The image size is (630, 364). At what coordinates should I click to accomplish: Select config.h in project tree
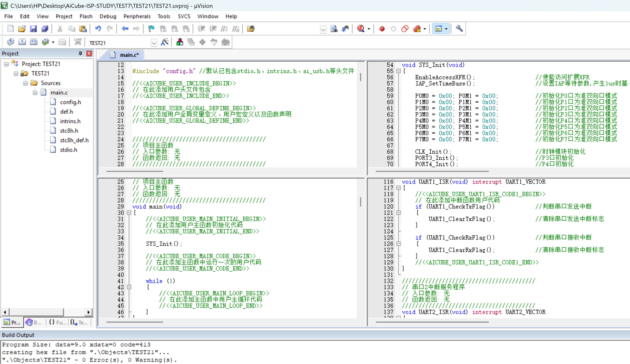pyautogui.click(x=70, y=102)
